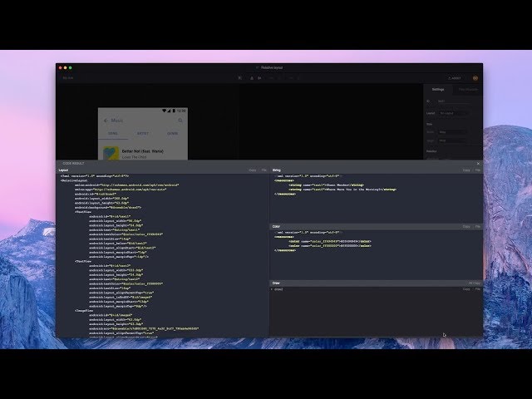
Task: Switch to second tab beside Settings
Action: [x=468, y=89]
